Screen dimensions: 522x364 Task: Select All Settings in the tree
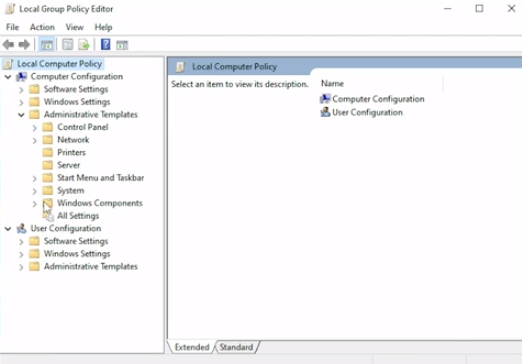pyautogui.click(x=78, y=216)
